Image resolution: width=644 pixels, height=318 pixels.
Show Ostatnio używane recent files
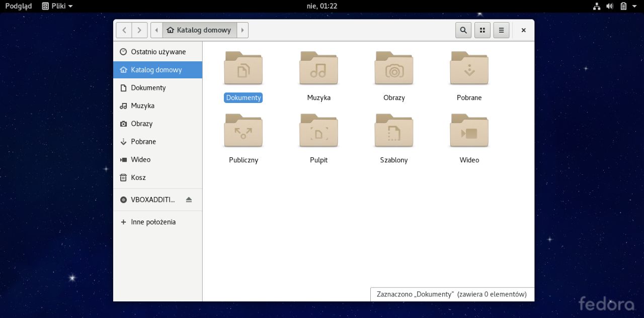(x=158, y=52)
